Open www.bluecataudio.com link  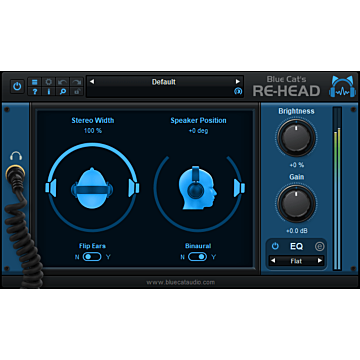(x=180, y=282)
